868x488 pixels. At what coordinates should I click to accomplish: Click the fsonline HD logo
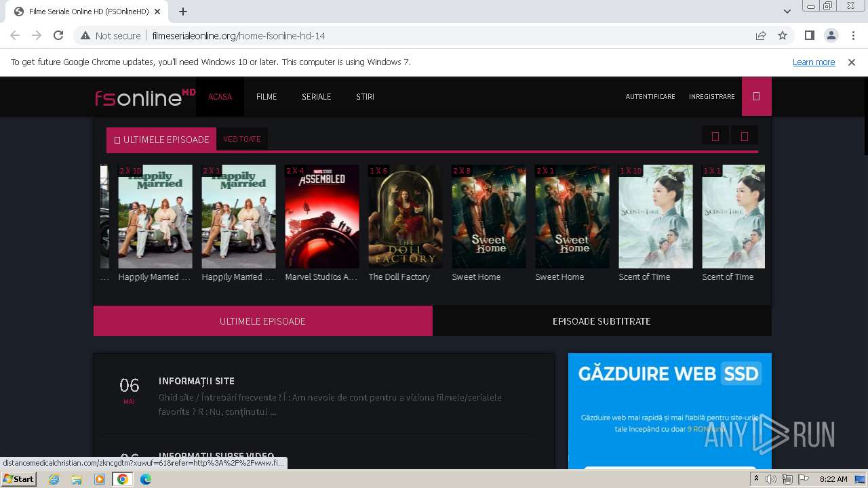(145, 97)
